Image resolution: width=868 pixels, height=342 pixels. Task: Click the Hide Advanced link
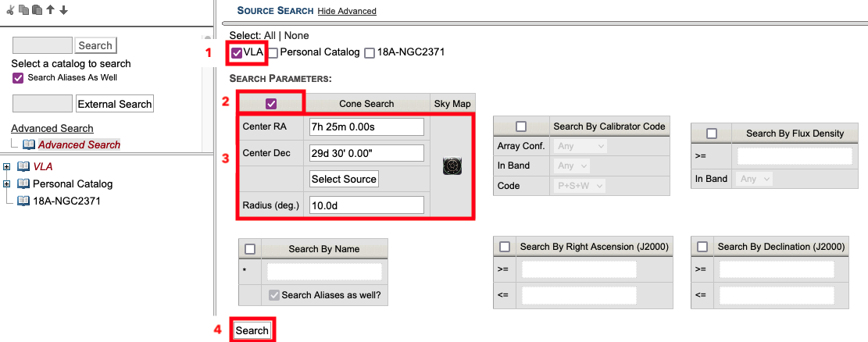pos(346,11)
